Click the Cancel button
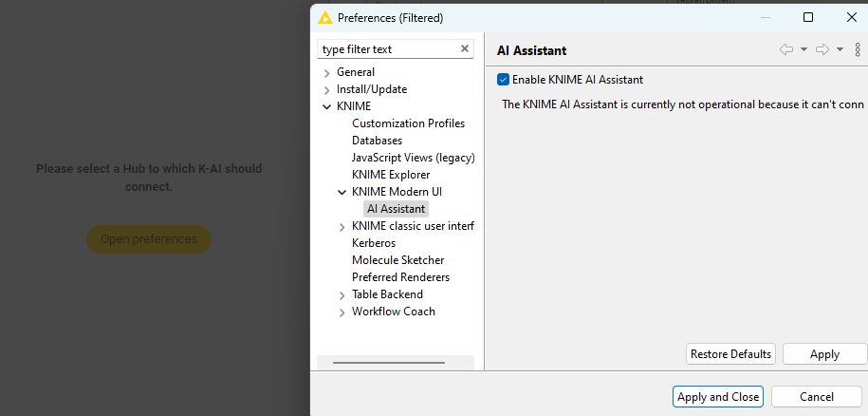Viewport: 868px width, 416px height. coord(817,397)
